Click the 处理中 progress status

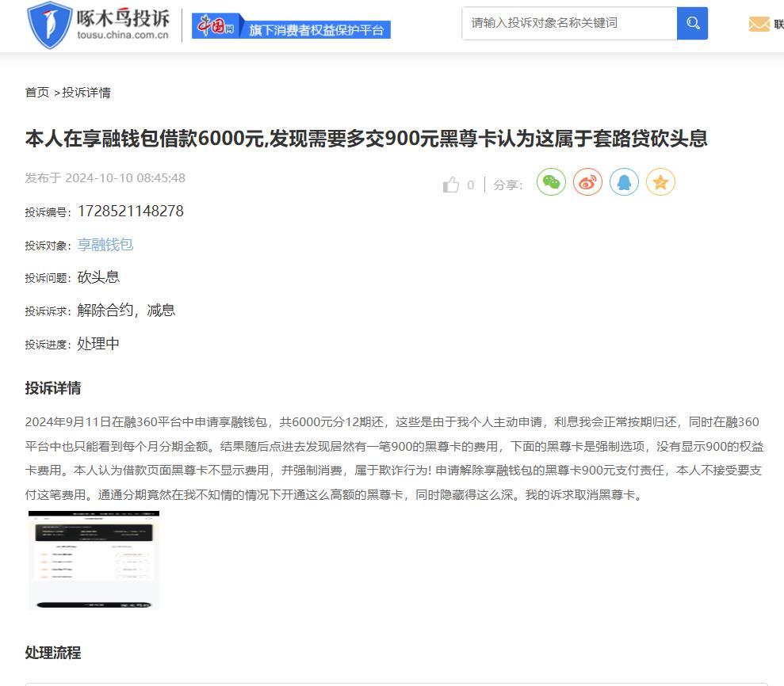point(98,344)
